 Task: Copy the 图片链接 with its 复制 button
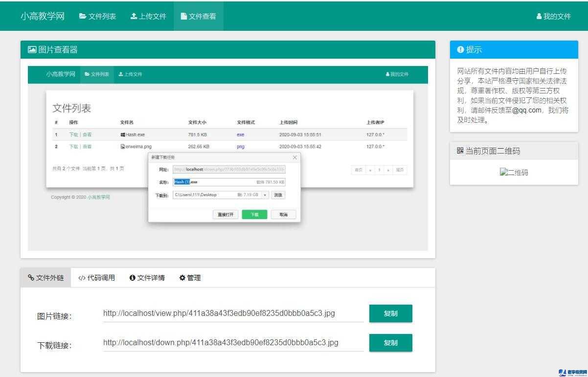[390, 313]
